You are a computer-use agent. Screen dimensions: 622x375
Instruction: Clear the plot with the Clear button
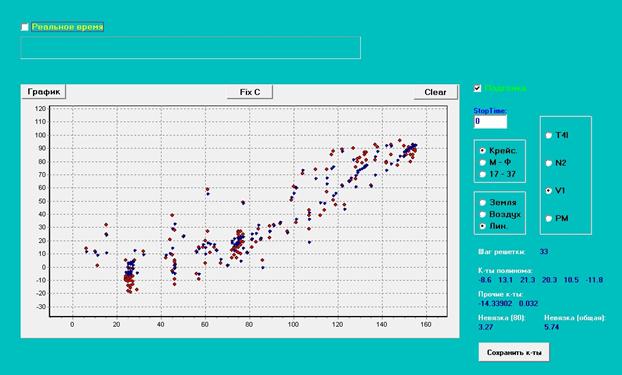(435, 92)
